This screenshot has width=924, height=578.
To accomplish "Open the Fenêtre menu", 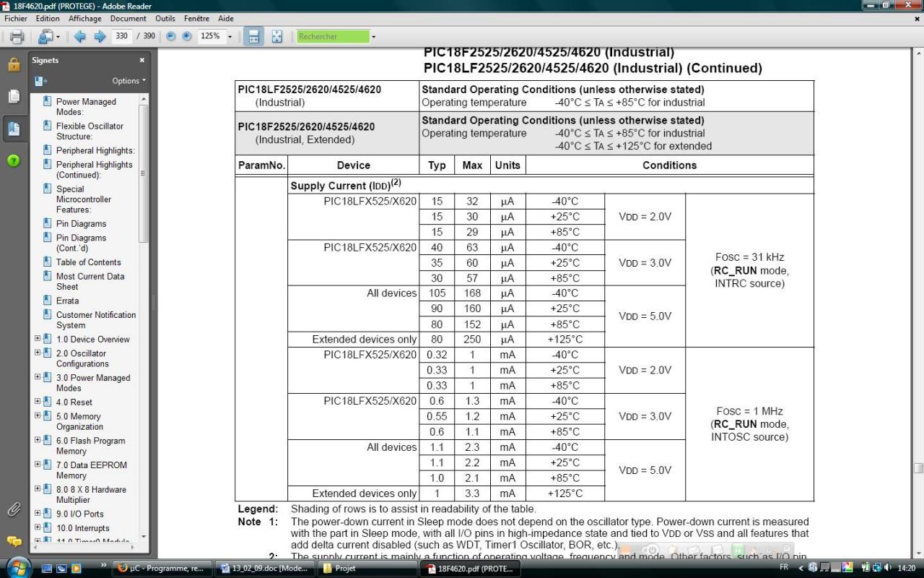I will pos(196,18).
